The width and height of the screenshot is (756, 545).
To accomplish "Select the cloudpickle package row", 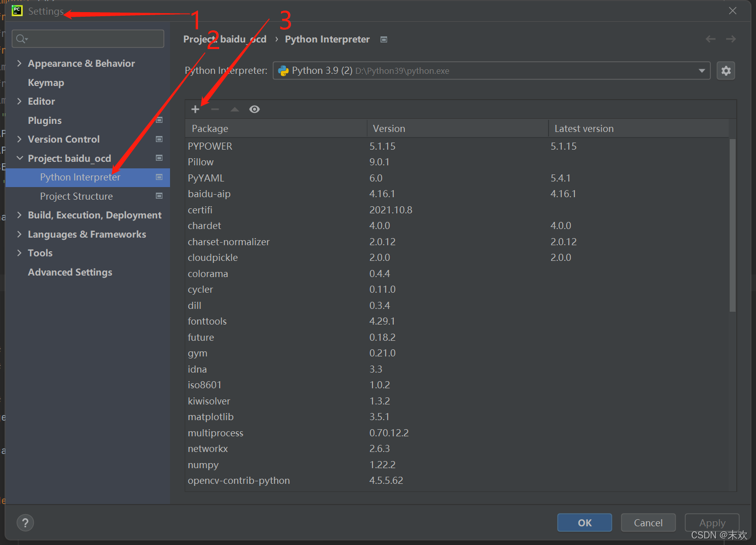I will pos(457,257).
